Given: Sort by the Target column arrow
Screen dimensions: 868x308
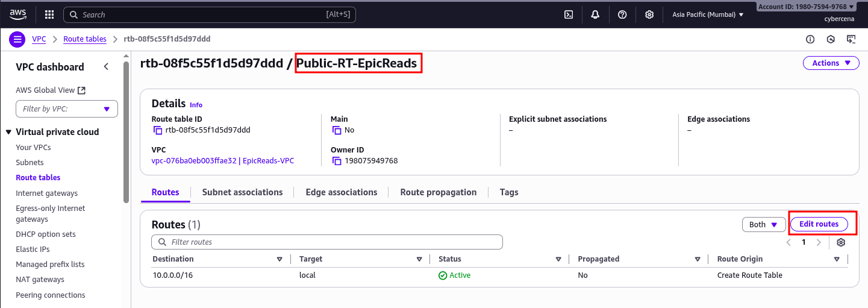Looking at the screenshot, I should pyautogui.click(x=419, y=259).
